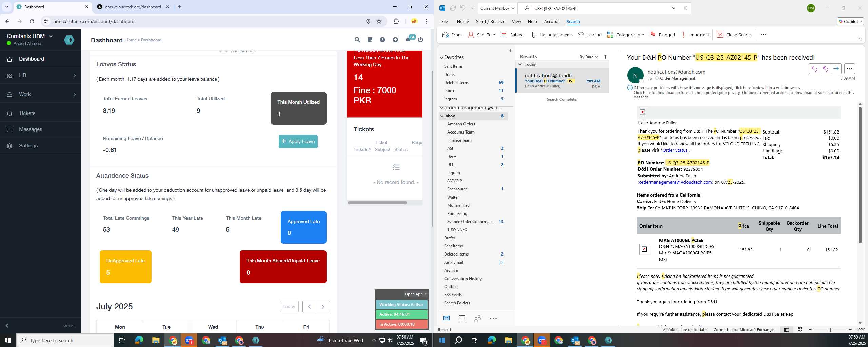868x347 pixels.
Task: Open Outlook Mail view icon
Action: pyautogui.click(x=447, y=318)
